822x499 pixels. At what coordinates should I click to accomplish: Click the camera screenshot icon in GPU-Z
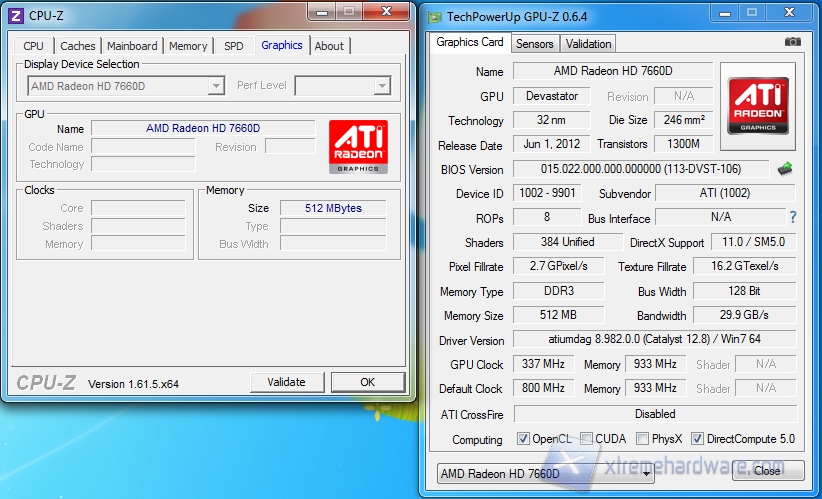click(x=792, y=42)
